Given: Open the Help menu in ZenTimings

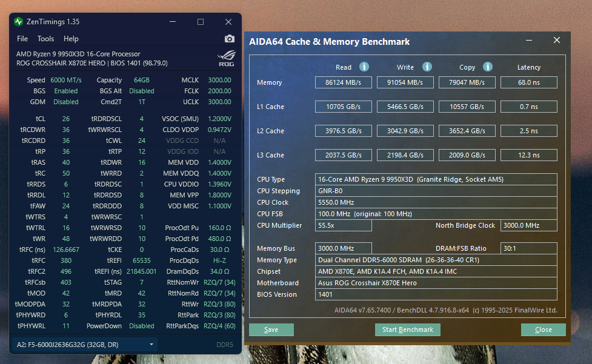Looking at the screenshot, I should pyautogui.click(x=71, y=39).
